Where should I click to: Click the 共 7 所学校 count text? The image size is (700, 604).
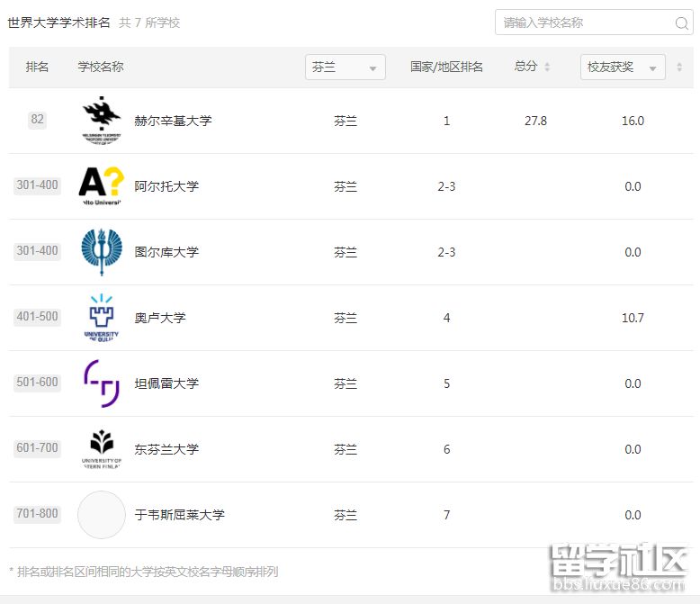pyautogui.click(x=149, y=23)
